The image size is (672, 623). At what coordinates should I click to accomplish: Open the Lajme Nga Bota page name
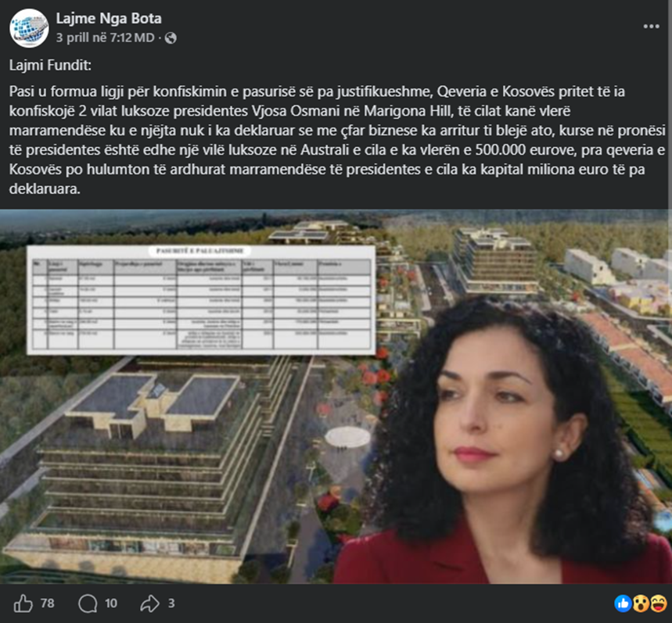(x=109, y=19)
